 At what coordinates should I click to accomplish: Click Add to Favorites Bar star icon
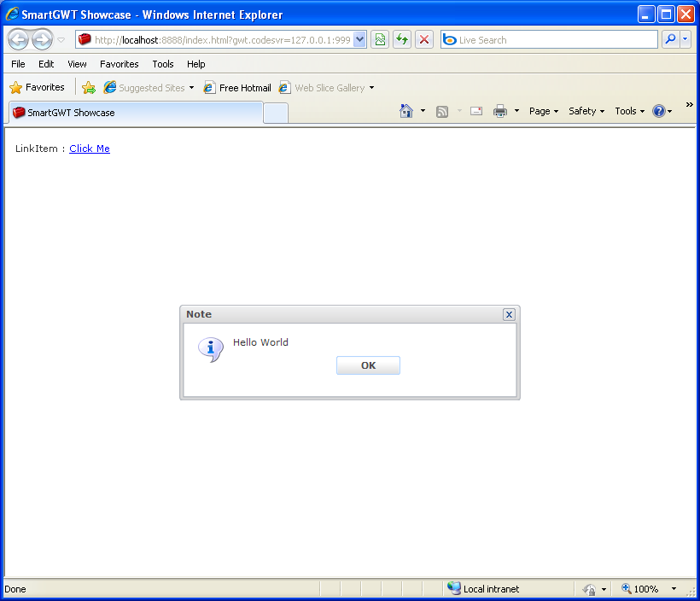(89, 88)
